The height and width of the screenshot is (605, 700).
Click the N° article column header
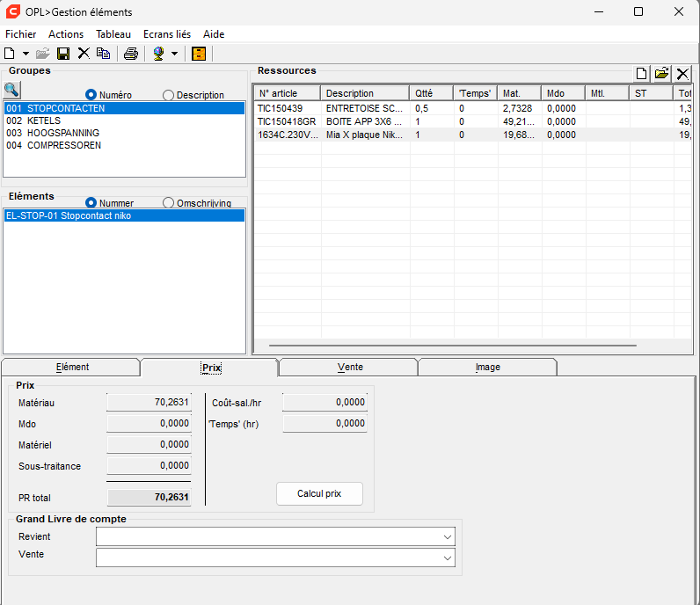tap(288, 93)
